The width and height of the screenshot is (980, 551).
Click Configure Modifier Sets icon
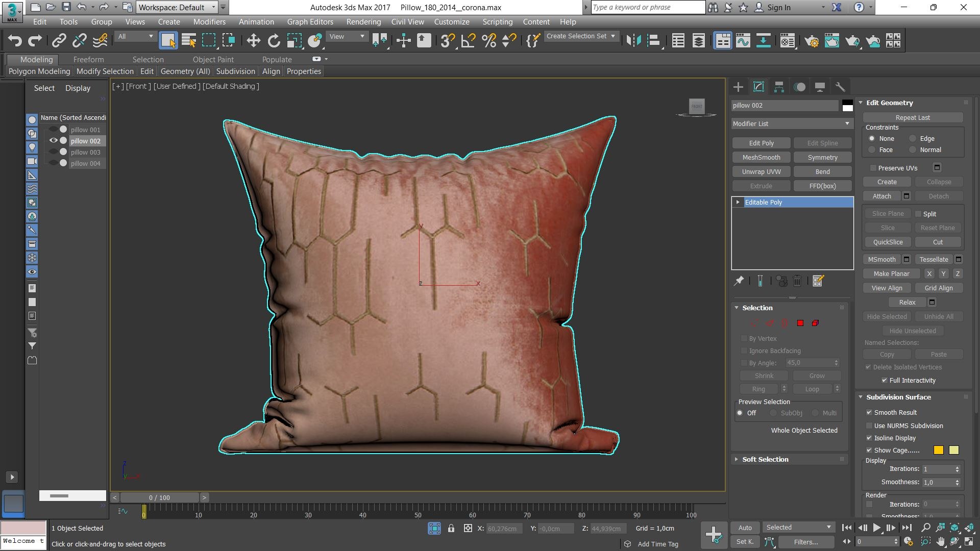click(818, 281)
